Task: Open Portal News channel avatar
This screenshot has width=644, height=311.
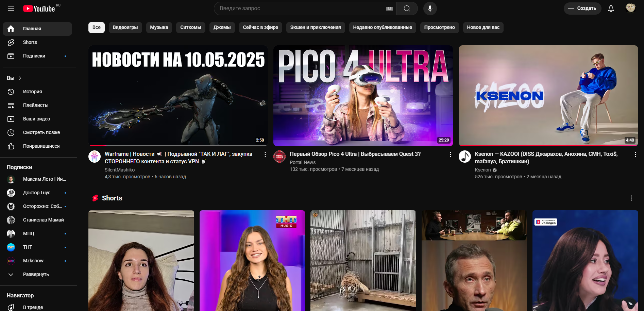Action: pos(279,157)
